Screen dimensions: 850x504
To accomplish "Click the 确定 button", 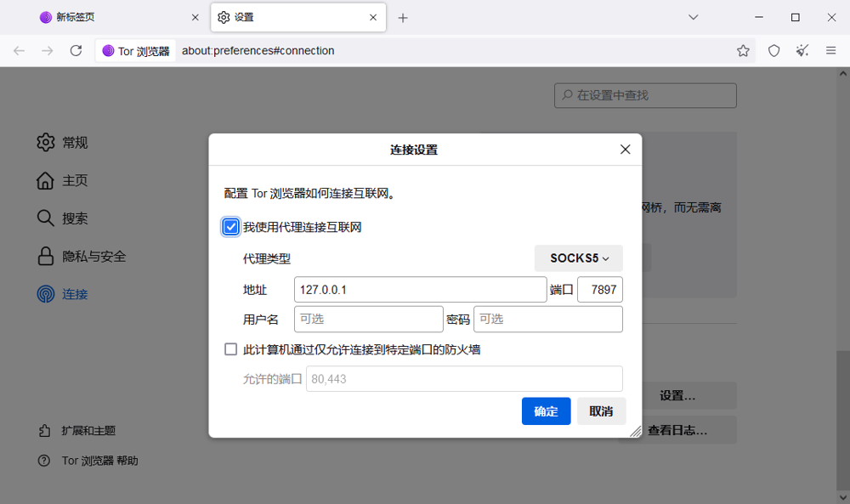I will (546, 411).
